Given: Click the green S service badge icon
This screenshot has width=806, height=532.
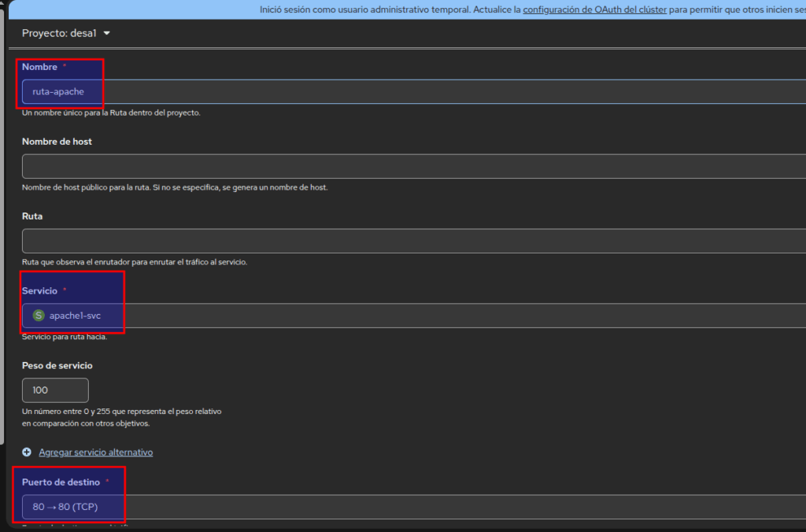Looking at the screenshot, I should click(39, 316).
